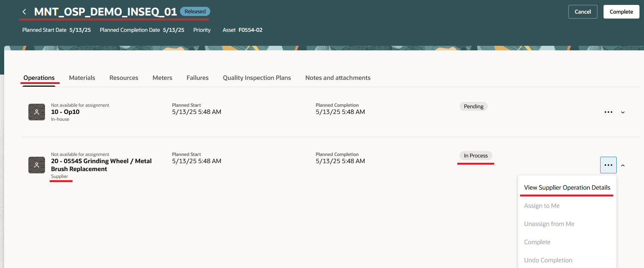The image size is (644, 268).
Task: Show the Notes and attachments tab
Action: [x=338, y=78]
